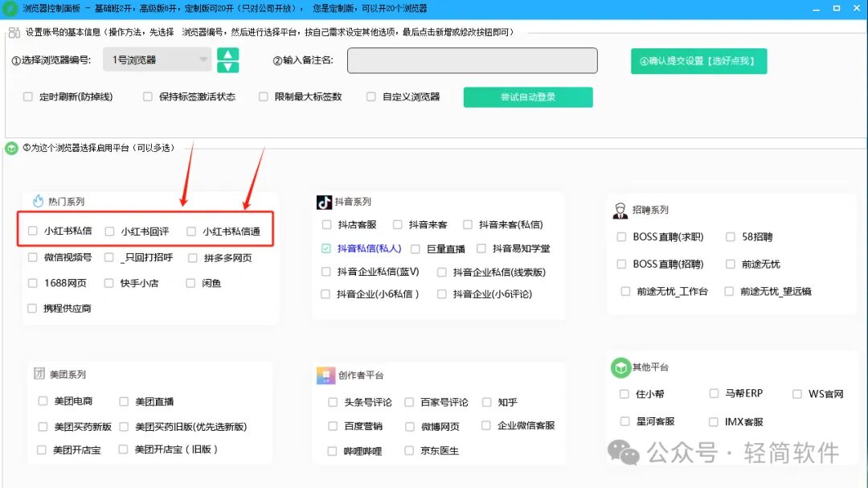
Task: Select WS官网 checkbox
Action: (797, 394)
